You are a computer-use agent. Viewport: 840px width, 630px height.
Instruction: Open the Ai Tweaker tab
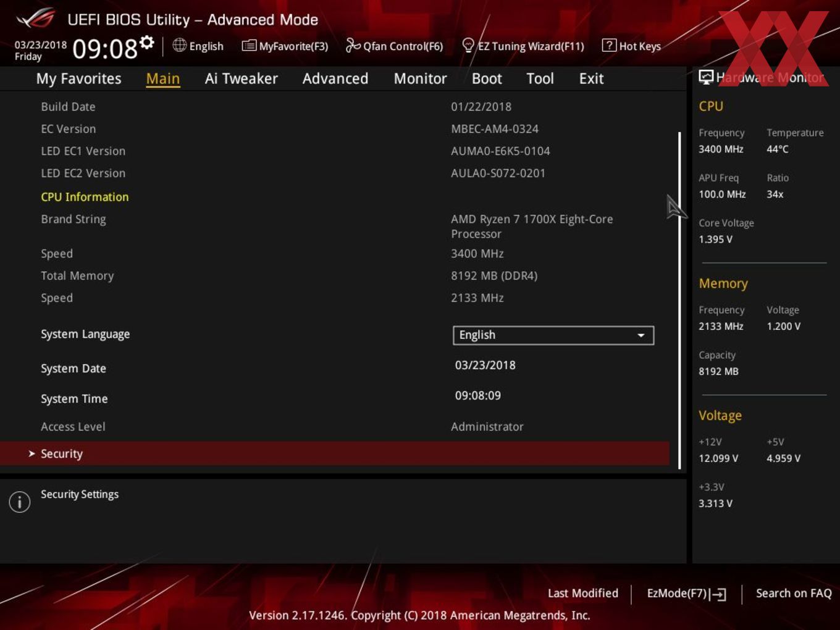click(241, 78)
